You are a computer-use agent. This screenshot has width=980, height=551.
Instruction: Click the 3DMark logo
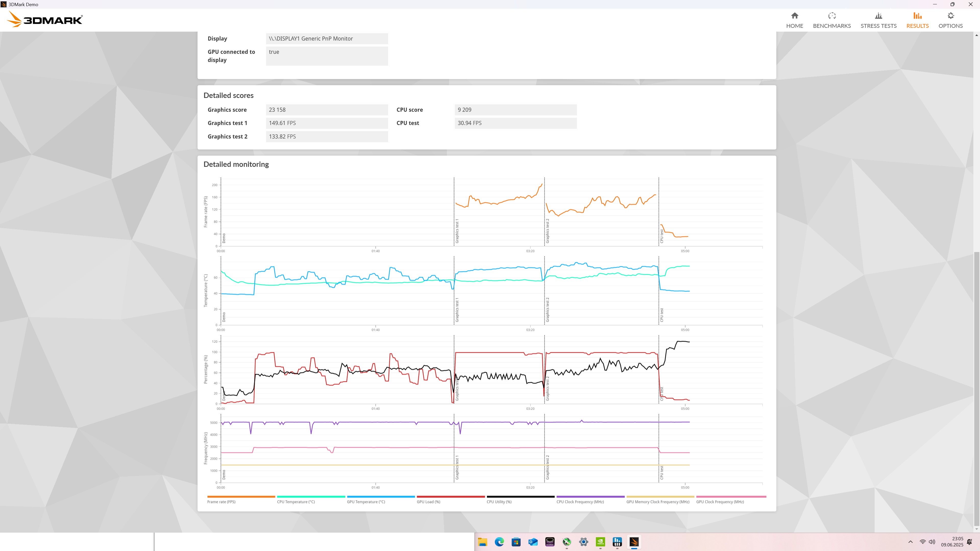[45, 19]
